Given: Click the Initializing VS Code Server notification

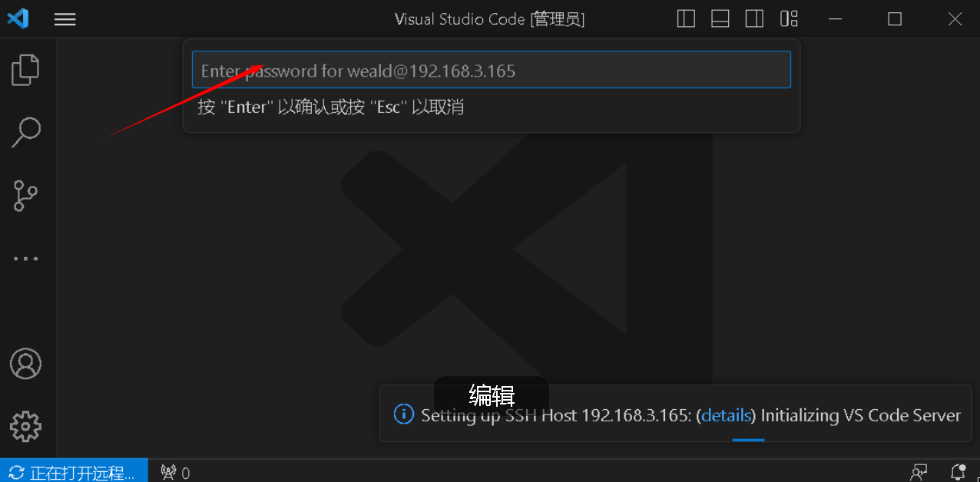Looking at the screenshot, I should [x=677, y=414].
